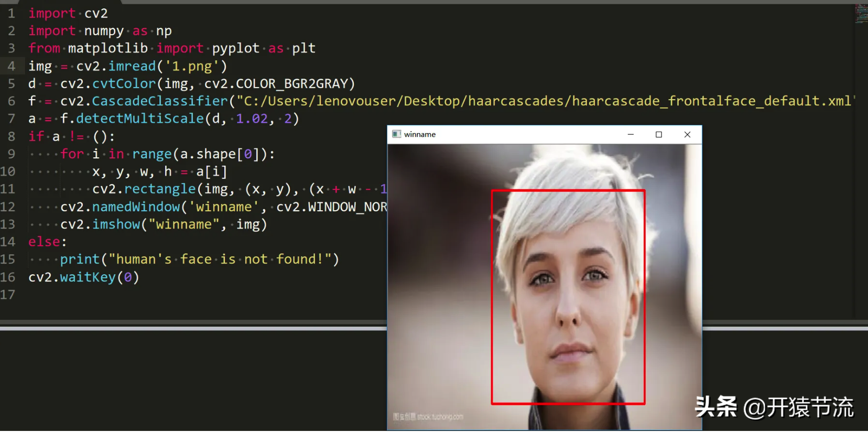
Task: Click 'waitKey' on line 16
Action: click(x=88, y=277)
